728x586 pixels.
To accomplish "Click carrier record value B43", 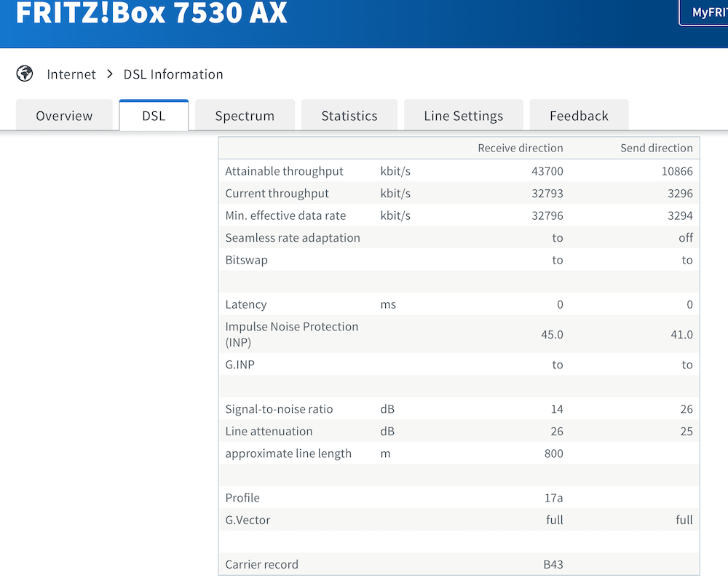I will [553, 565].
